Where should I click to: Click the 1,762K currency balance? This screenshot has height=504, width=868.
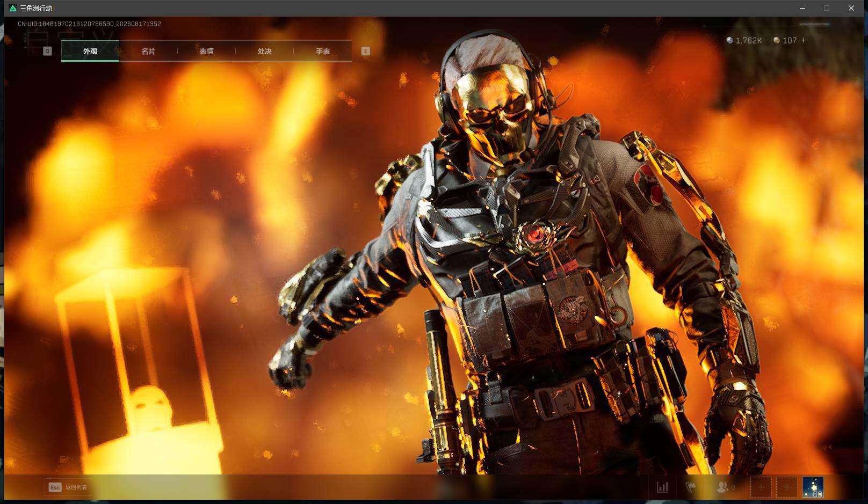(x=749, y=40)
